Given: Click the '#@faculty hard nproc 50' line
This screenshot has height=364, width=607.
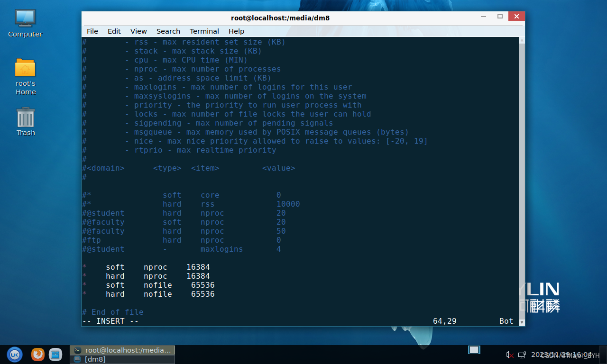Looking at the screenshot, I should (184, 231).
